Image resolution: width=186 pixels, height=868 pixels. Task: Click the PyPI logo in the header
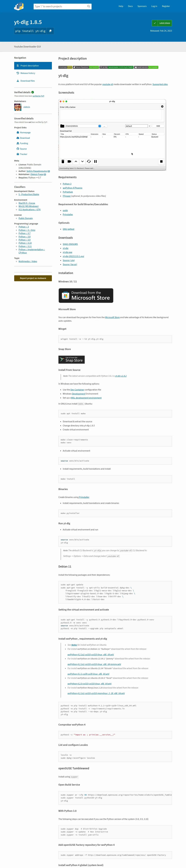(x=19, y=6)
